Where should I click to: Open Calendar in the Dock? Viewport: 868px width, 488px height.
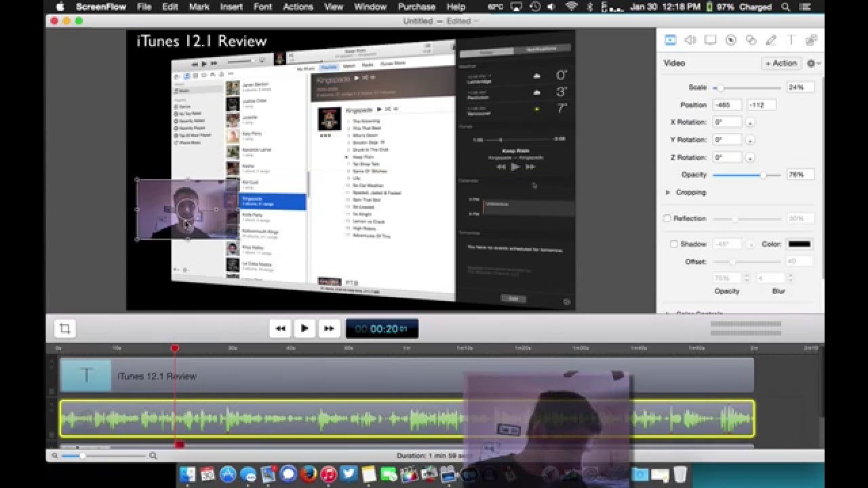click(208, 474)
